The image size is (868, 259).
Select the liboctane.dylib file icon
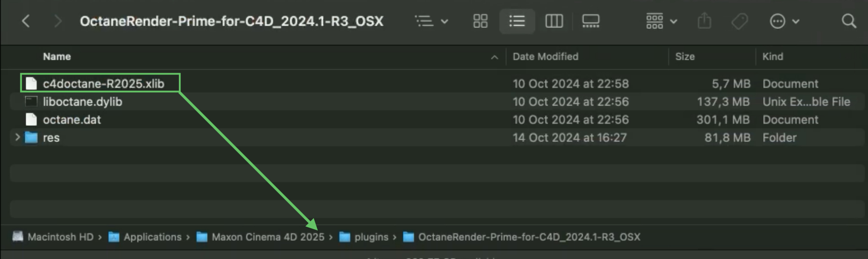[x=31, y=102]
